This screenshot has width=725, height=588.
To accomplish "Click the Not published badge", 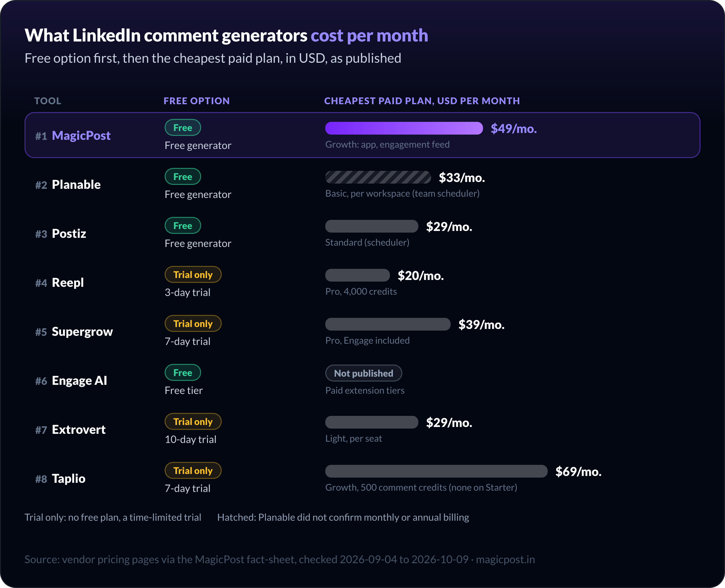I will tap(364, 373).
